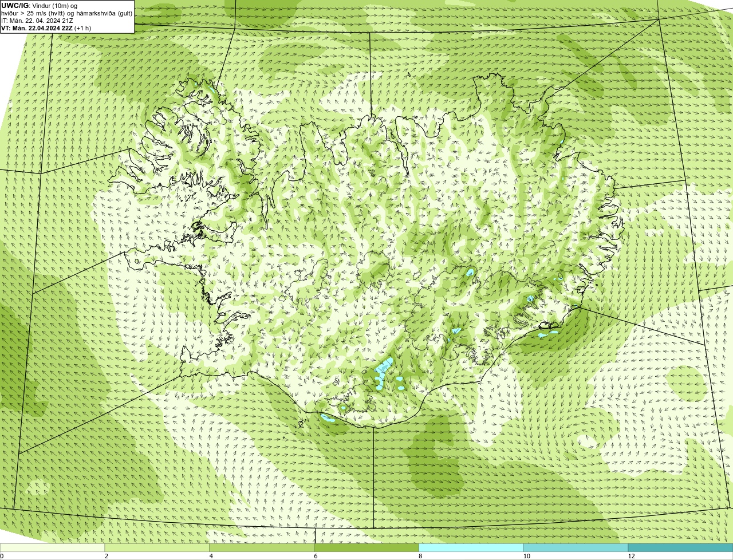
Task: Click the light cyan 8–10 m/s legend swatch
Action: (471, 548)
